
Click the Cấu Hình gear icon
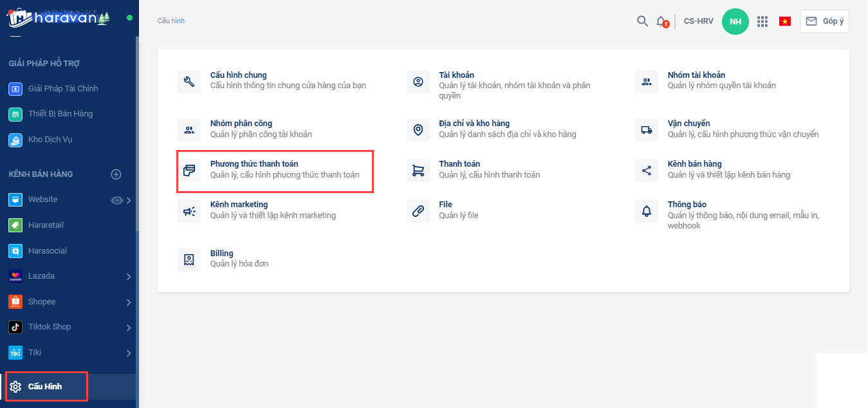point(15,387)
